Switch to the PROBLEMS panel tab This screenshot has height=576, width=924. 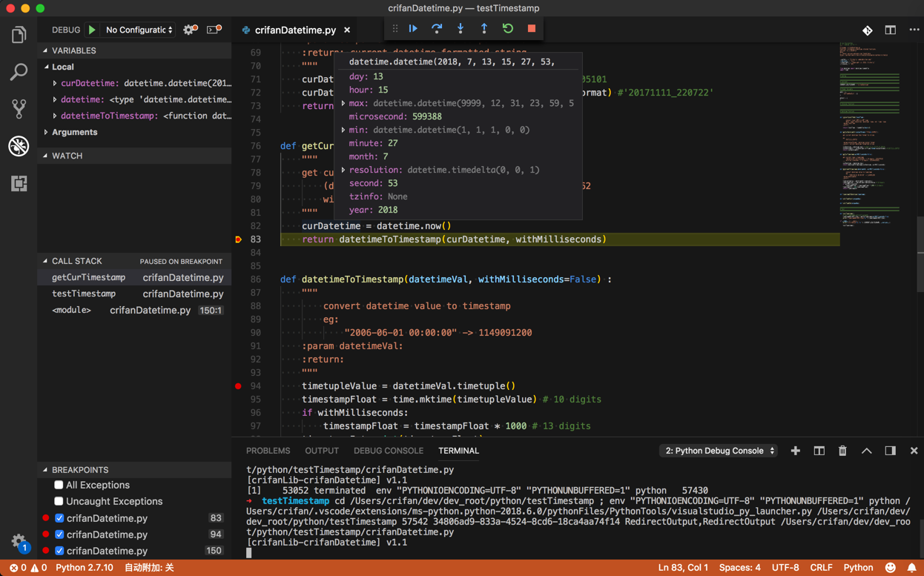[x=268, y=451]
